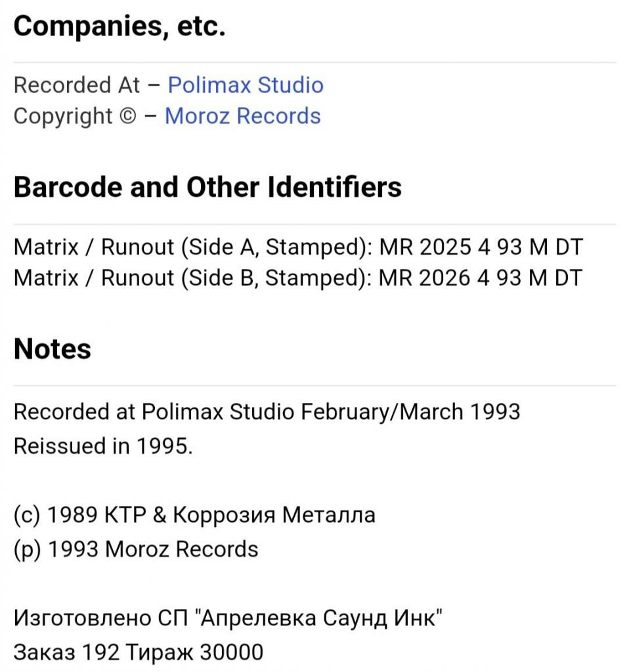Click the copyright © symbol

[127, 116]
